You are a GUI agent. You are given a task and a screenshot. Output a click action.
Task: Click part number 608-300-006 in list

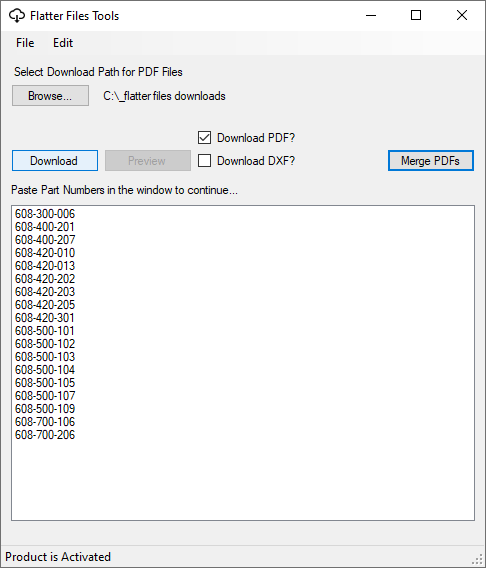[x=45, y=214]
